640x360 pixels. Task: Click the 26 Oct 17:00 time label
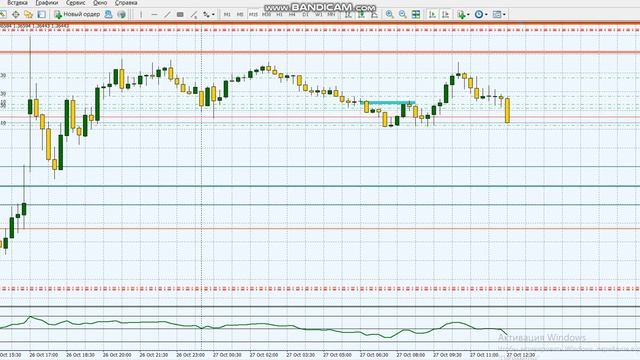click(43, 355)
